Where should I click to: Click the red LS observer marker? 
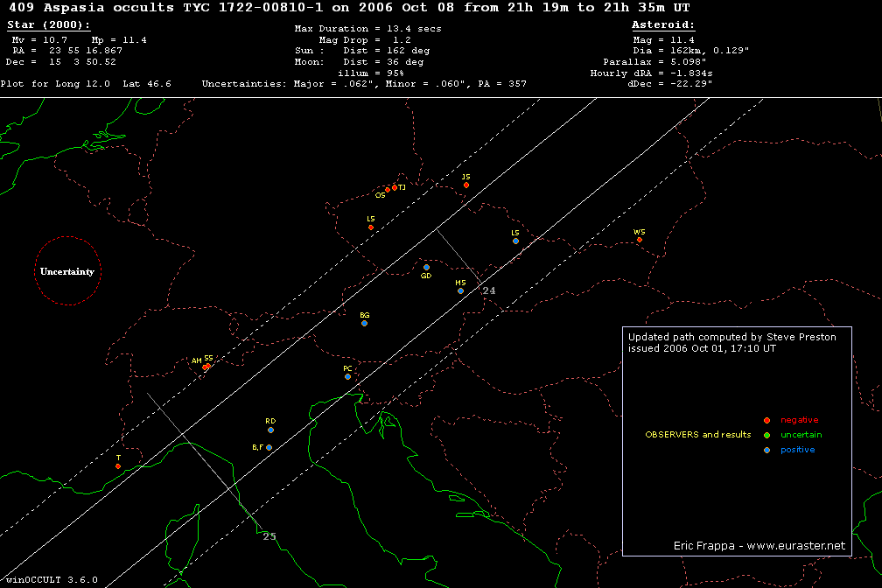371,227
